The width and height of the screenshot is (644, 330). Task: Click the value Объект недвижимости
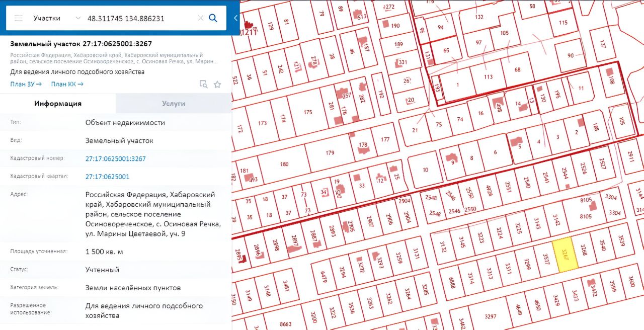pos(125,122)
